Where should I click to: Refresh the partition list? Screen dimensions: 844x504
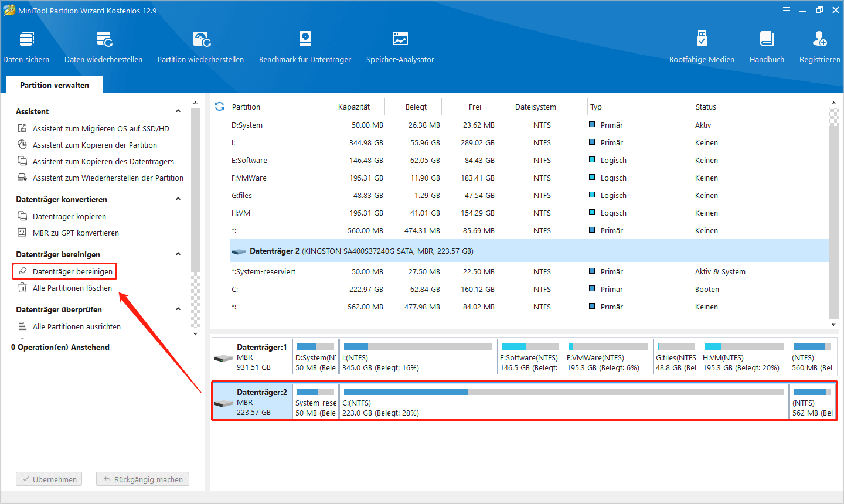coord(220,106)
